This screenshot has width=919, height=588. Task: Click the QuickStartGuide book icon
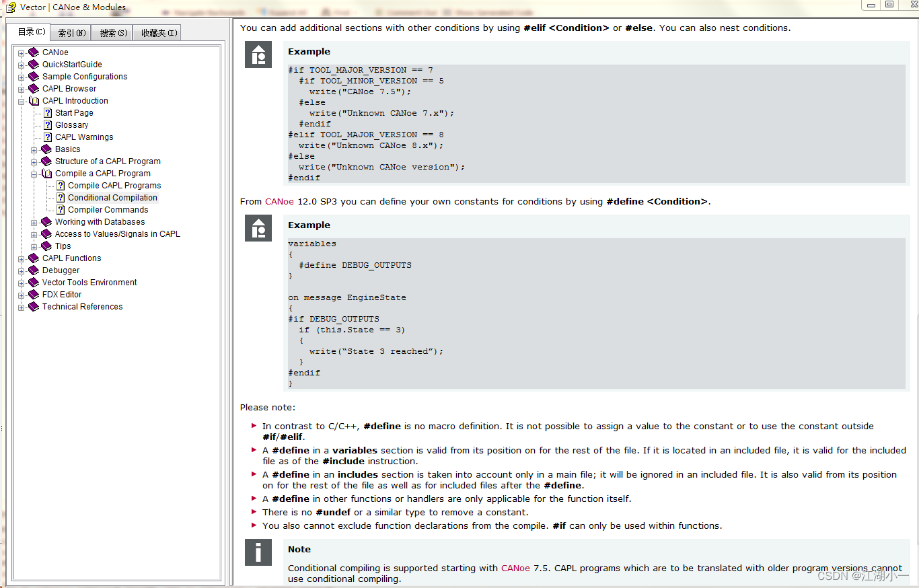(34, 65)
